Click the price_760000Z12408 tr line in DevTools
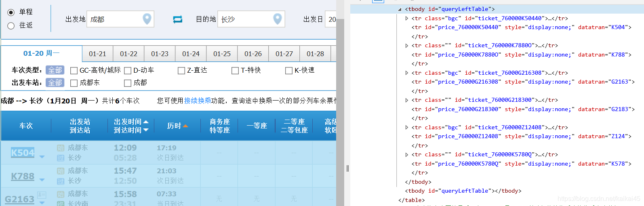644x206 pixels. 521,137
